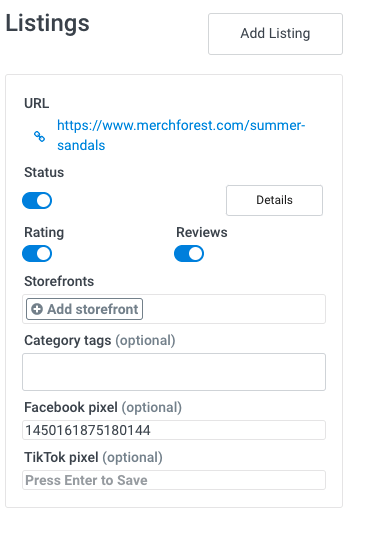Click the Storefronts label text
The image size is (383, 539).
pyautogui.click(x=59, y=281)
